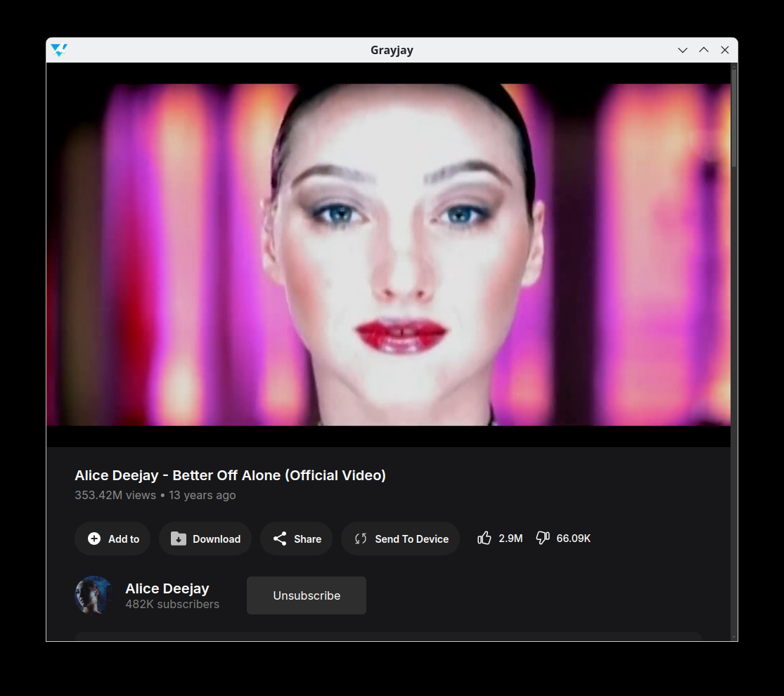Click the 66.09K dislikes count
784x696 pixels.
tap(574, 539)
